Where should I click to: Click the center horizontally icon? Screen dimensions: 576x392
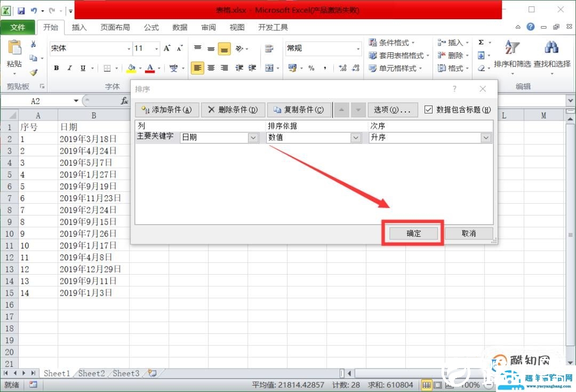[x=211, y=68]
